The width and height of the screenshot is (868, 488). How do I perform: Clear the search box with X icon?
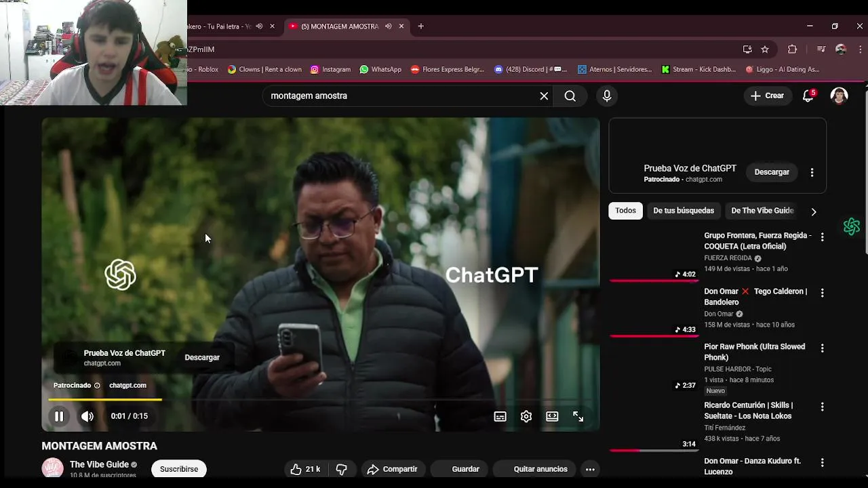544,96
